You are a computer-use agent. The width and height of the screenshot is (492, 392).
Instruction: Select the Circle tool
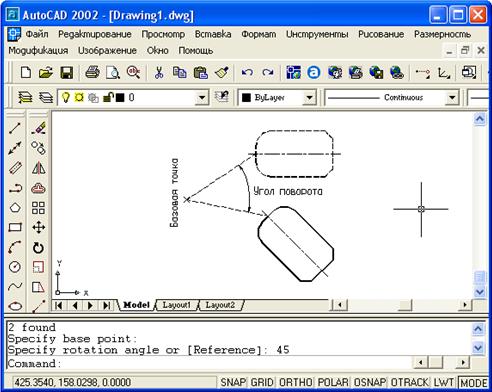pos(15,267)
